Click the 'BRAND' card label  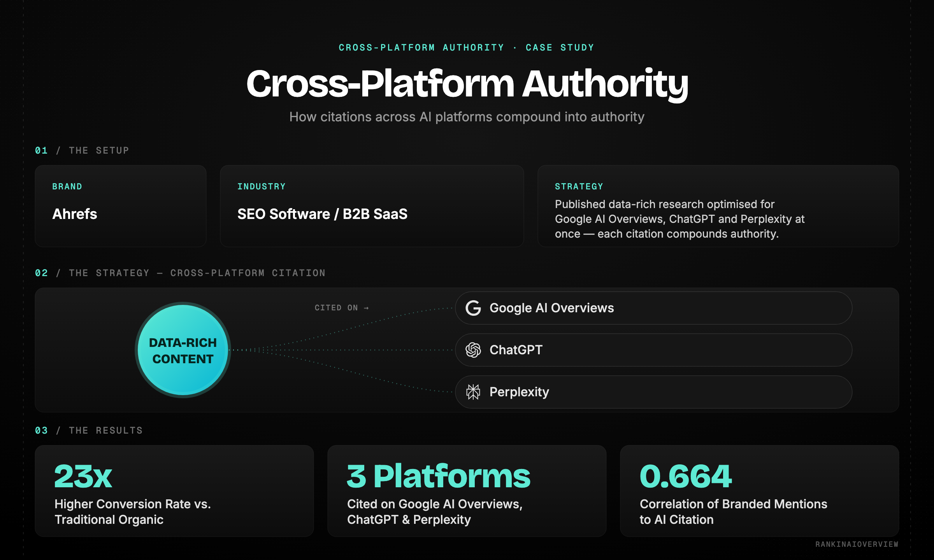(67, 187)
